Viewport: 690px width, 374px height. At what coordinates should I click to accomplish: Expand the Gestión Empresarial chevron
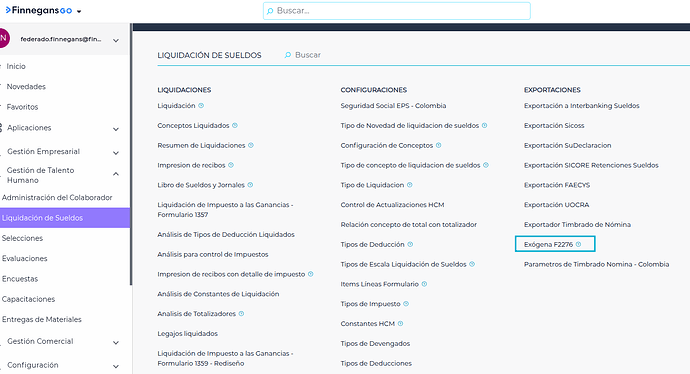116,153
